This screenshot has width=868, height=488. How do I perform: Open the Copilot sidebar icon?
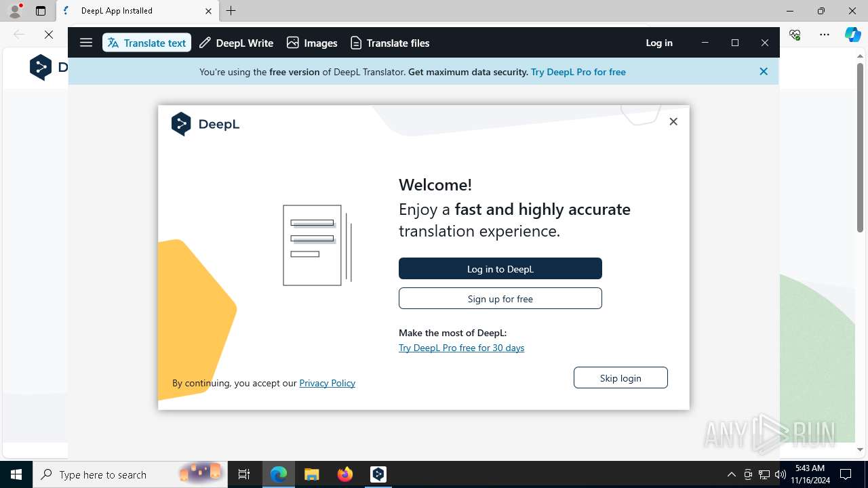point(852,35)
